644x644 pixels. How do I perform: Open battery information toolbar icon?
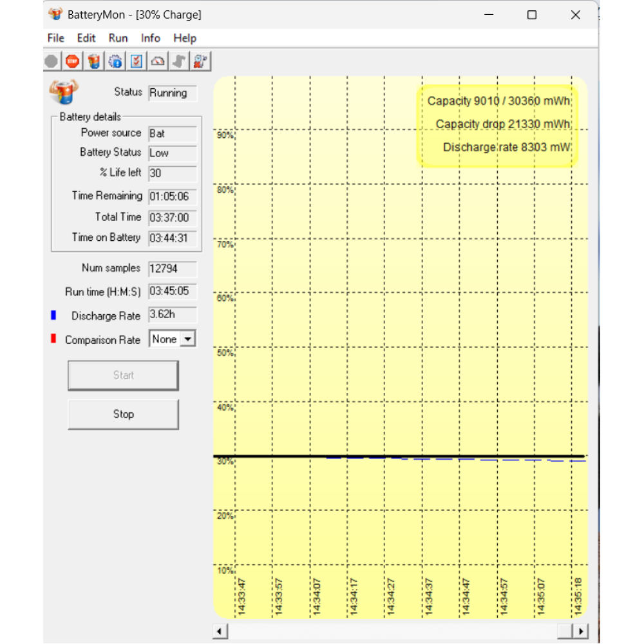[x=94, y=62]
